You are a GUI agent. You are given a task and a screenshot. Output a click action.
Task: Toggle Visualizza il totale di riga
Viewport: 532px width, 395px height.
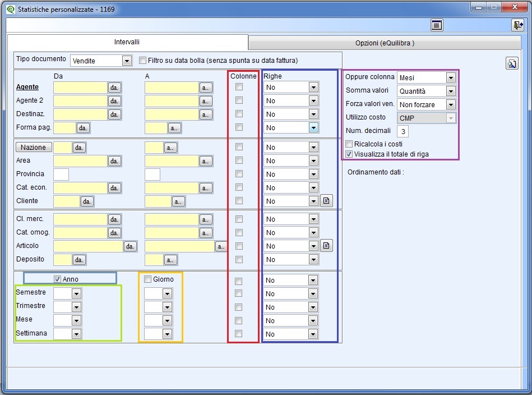tap(349, 154)
